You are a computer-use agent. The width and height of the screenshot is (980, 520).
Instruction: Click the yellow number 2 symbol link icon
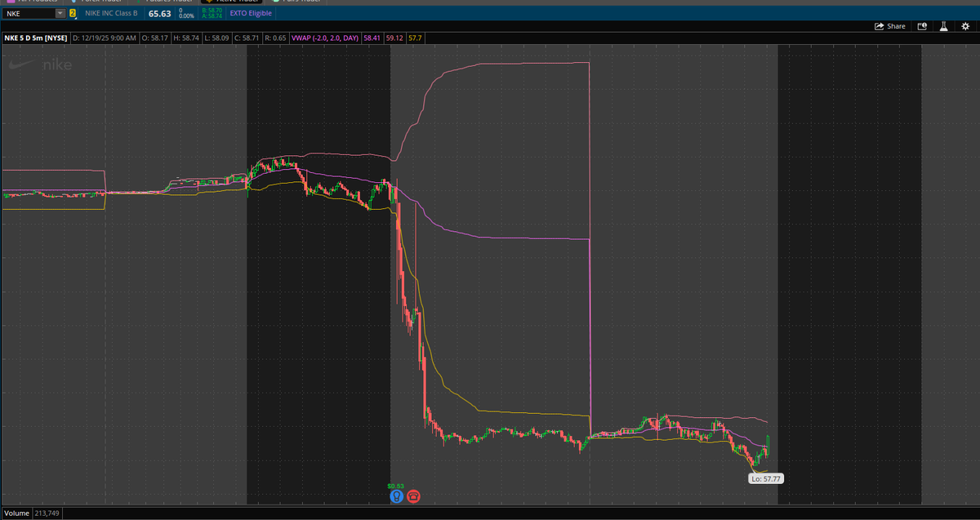73,14
